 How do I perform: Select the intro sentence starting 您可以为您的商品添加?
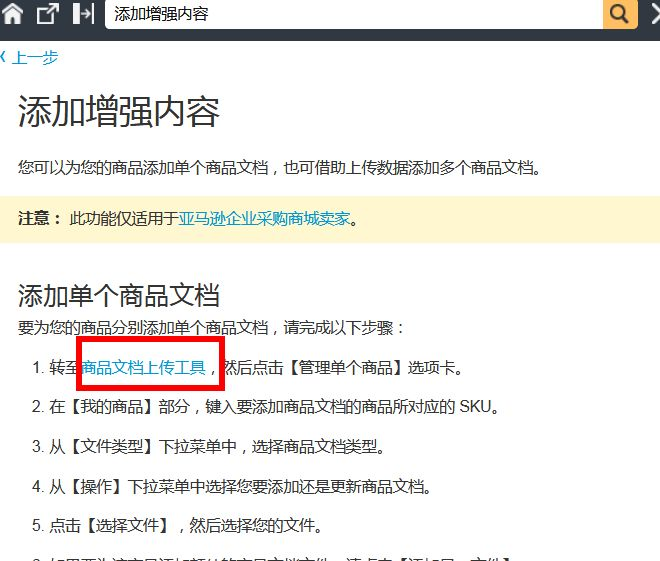(279, 168)
